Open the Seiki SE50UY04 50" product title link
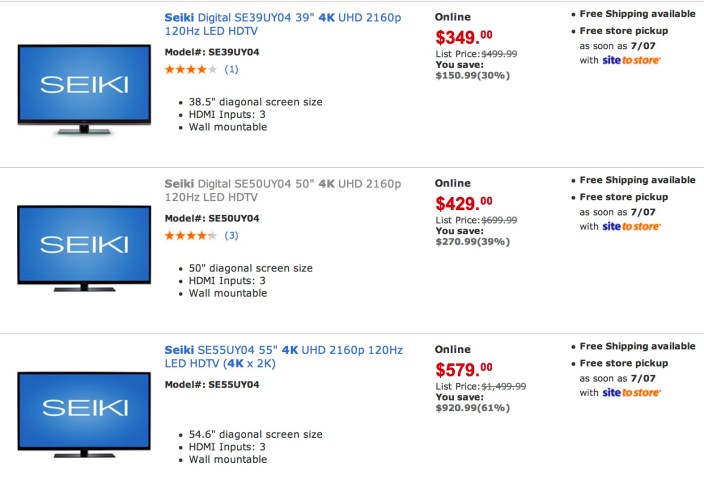 [282, 191]
